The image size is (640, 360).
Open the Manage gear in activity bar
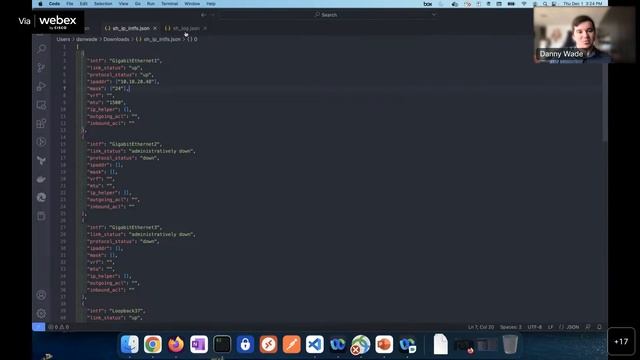(41, 313)
